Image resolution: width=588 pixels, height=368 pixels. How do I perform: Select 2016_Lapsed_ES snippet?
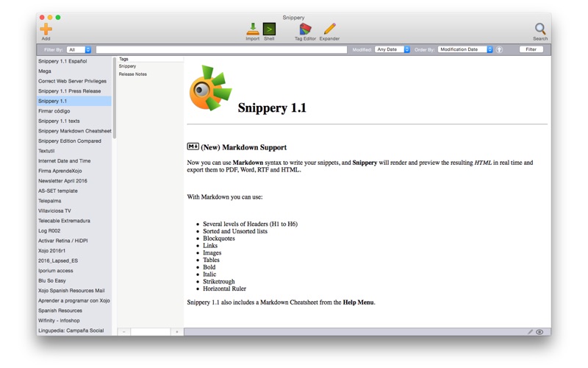point(74,261)
